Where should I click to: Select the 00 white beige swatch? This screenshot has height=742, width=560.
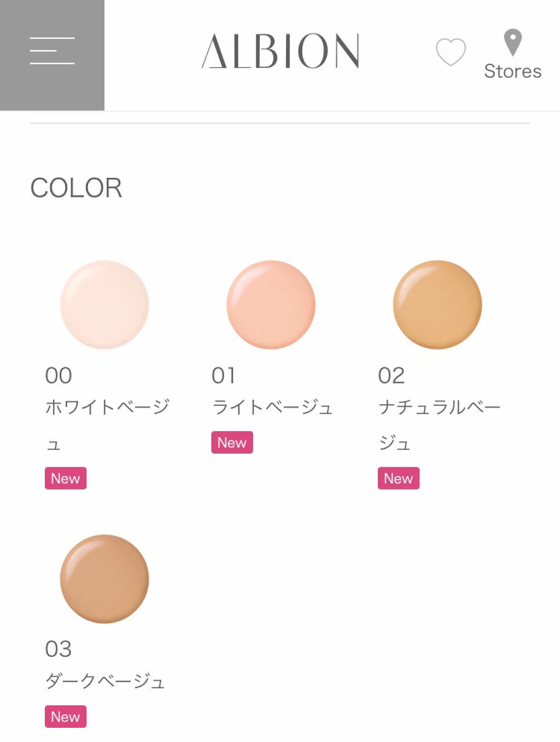pos(104,305)
